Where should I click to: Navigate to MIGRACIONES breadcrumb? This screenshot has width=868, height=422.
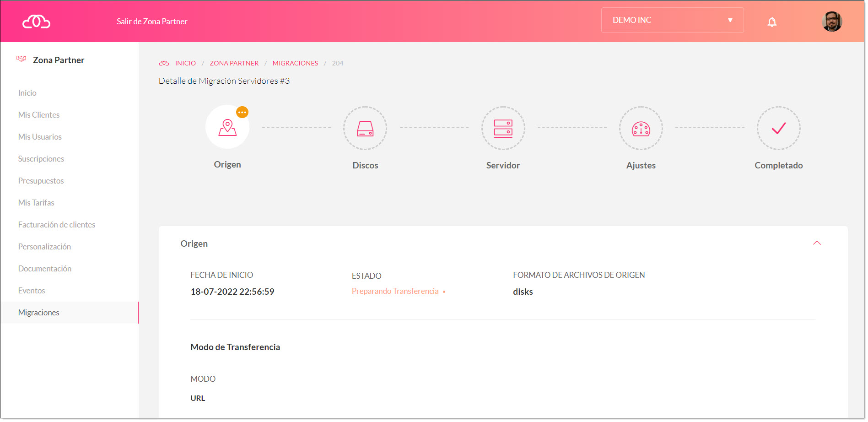(295, 63)
